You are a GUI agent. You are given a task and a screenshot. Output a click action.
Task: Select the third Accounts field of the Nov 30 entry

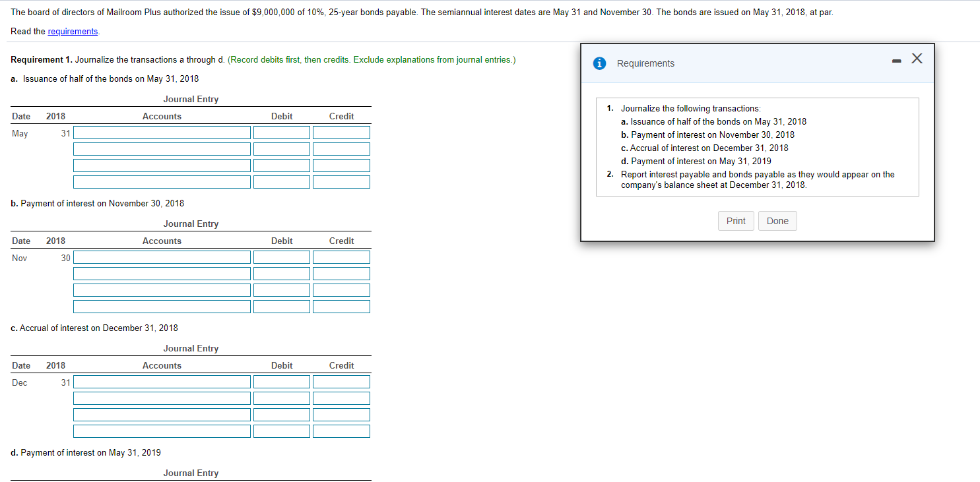pos(162,290)
